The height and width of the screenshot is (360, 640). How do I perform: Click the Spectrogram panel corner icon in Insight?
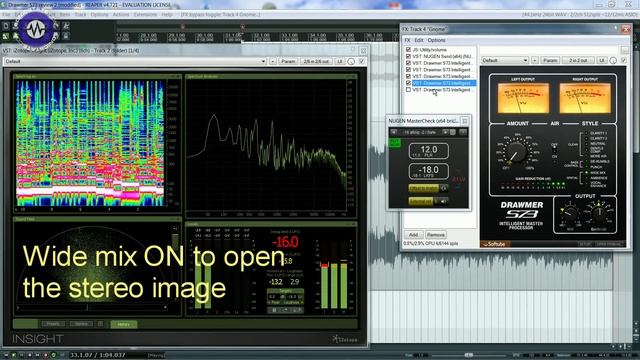tap(178, 76)
